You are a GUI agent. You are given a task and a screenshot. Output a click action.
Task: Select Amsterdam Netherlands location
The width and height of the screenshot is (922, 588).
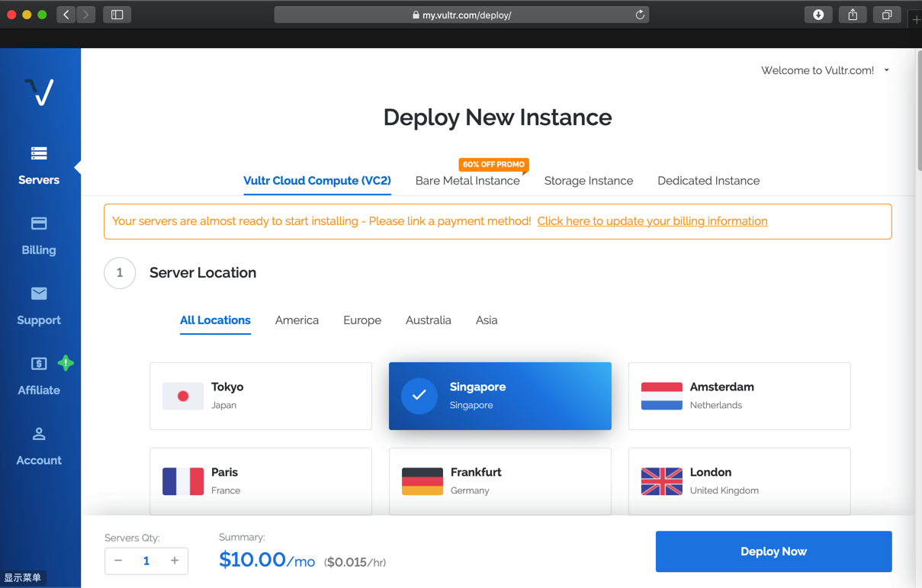point(739,396)
